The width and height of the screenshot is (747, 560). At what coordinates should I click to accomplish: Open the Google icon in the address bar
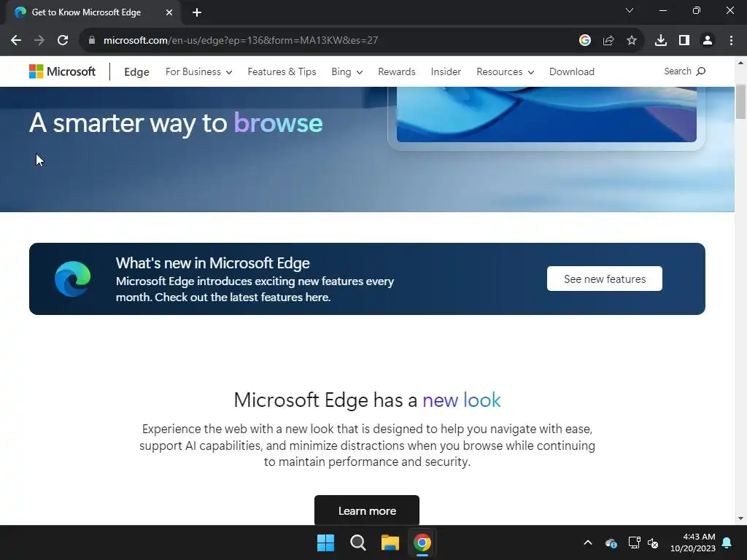pos(585,41)
